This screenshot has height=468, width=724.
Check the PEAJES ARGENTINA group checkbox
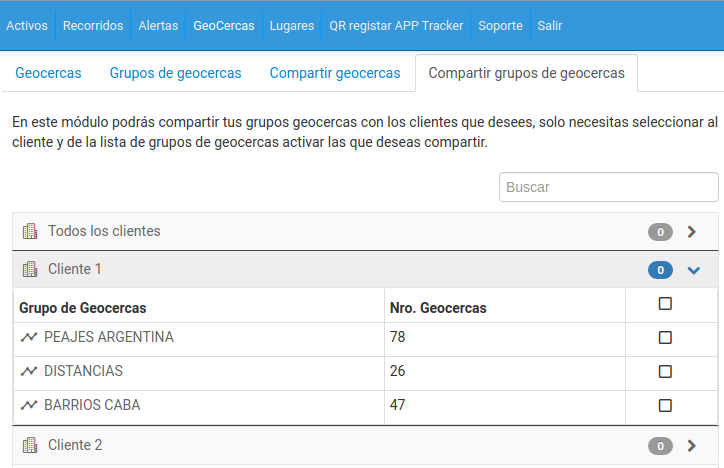click(665, 337)
